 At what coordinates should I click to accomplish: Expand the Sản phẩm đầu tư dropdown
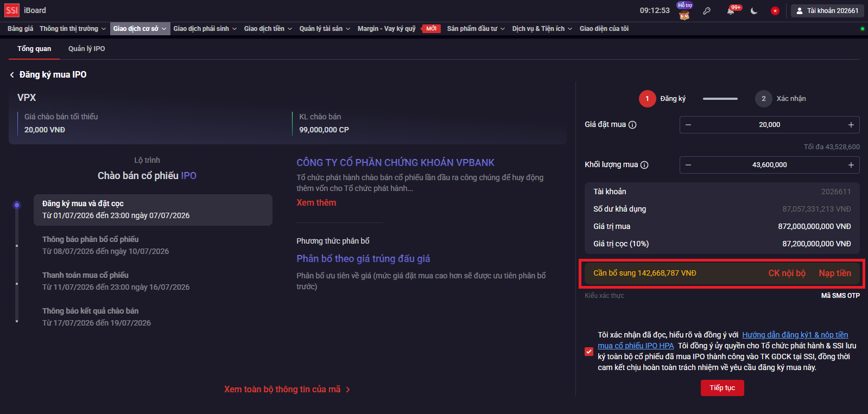476,29
